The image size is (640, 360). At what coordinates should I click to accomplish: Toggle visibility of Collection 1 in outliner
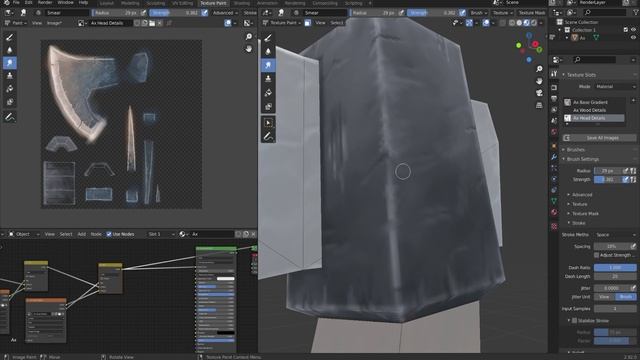pyautogui.click(x=633, y=30)
